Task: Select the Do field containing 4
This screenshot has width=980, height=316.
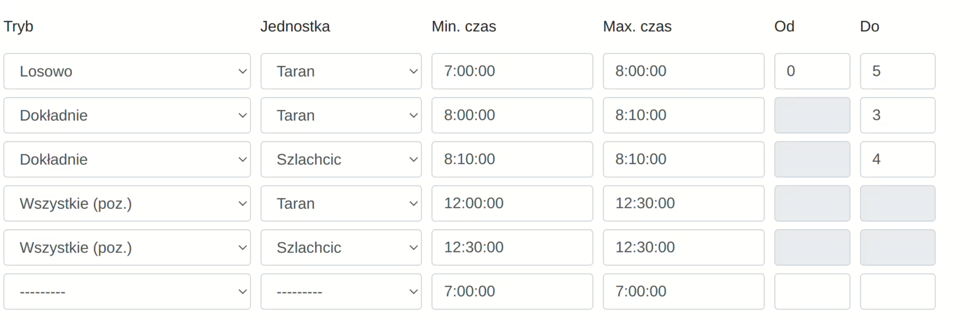Action: coord(898,159)
